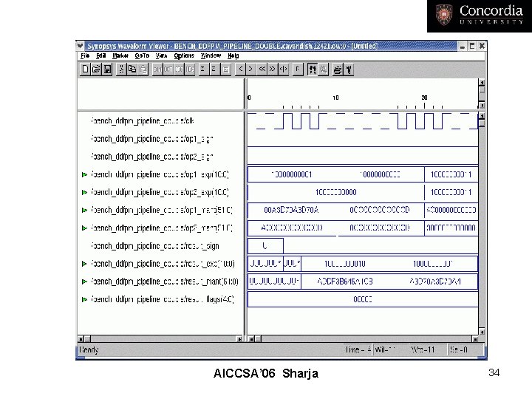The width and height of the screenshot is (532, 399).
Task: Open the File menu
Action: 85,55
